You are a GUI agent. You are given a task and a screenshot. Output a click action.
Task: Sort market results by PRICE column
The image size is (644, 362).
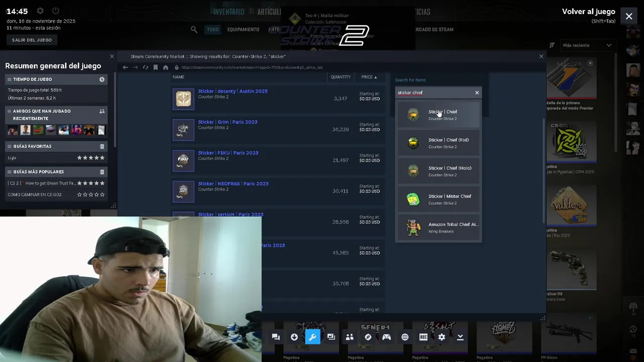coord(369,77)
